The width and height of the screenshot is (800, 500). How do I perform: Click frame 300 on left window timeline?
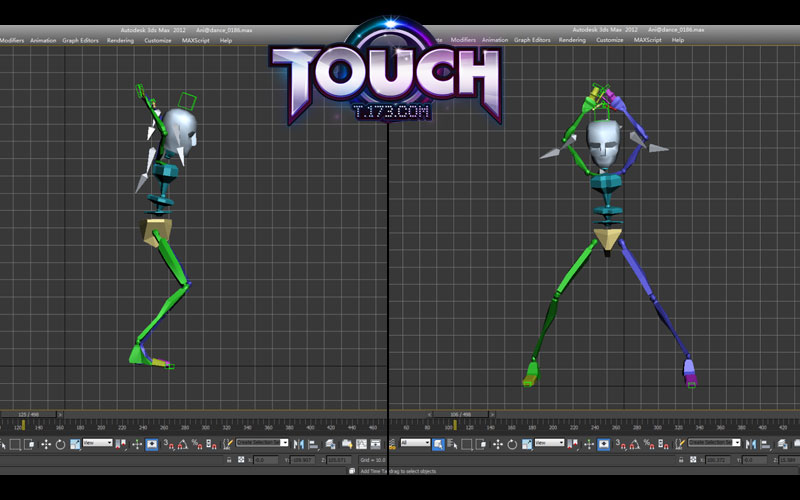tap(205, 427)
